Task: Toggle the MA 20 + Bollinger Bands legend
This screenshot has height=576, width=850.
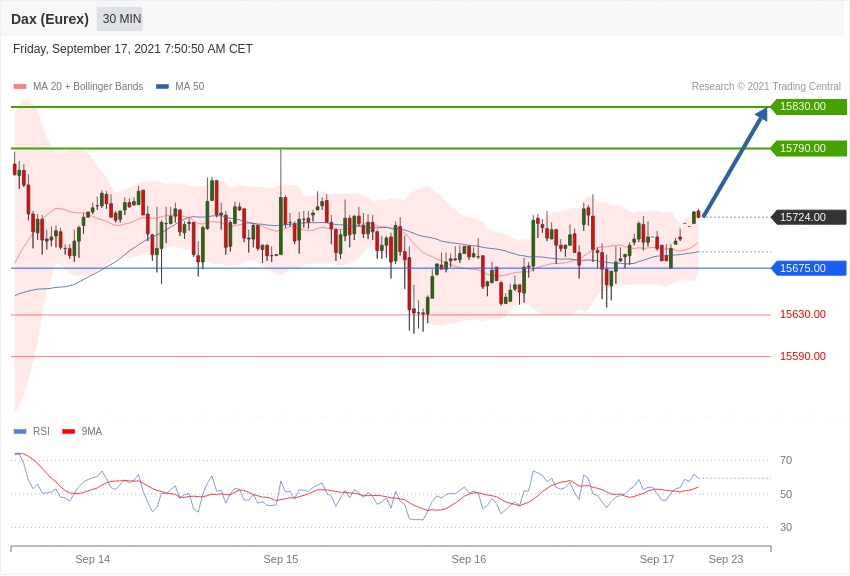Action: (x=79, y=86)
